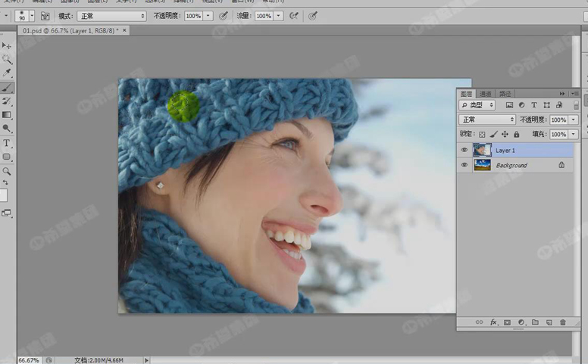Click the foreground color swatch
Image resolution: width=588 pixels, height=364 pixels.
(x=4, y=194)
